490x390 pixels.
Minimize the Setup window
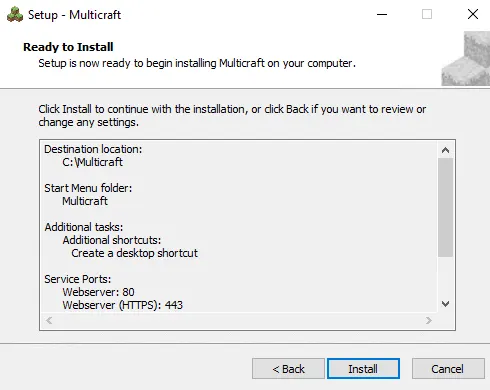tap(382, 14)
